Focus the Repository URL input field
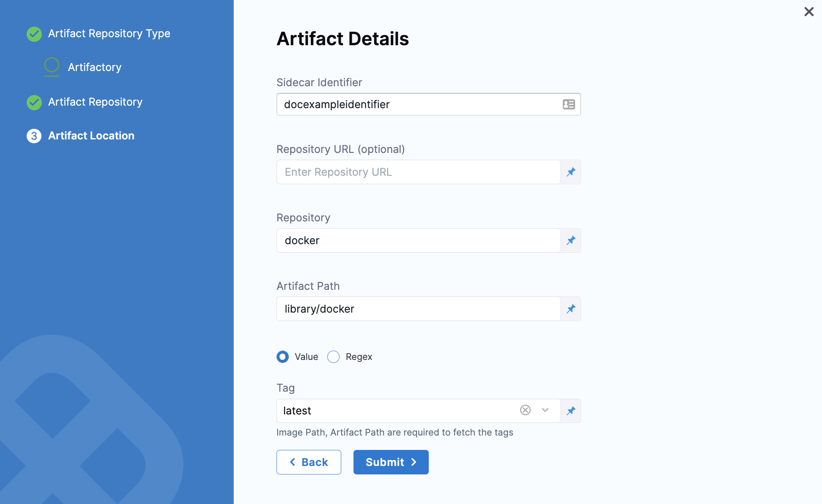Image resolution: width=822 pixels, height=504 pixels. 419,172
